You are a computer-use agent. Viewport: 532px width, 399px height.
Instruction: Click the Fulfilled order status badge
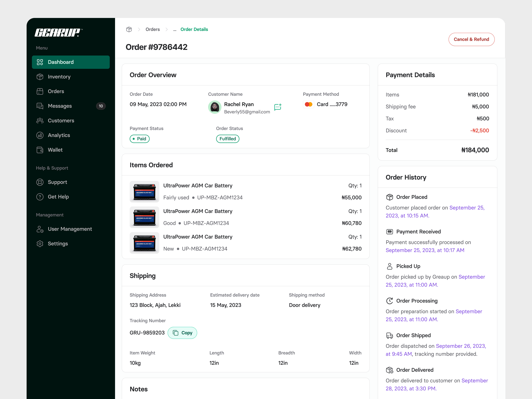pyautogui.click(x=228, y=139)
